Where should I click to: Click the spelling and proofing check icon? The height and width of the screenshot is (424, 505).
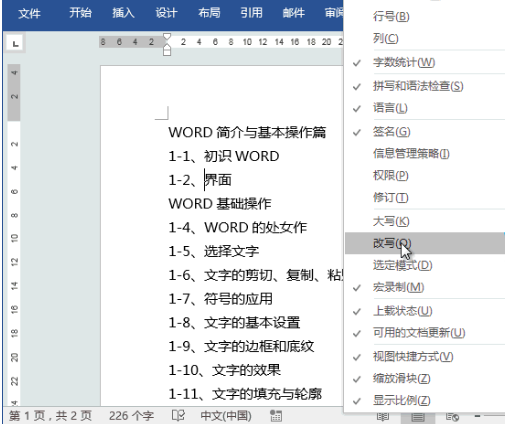[x=178, y=415]
